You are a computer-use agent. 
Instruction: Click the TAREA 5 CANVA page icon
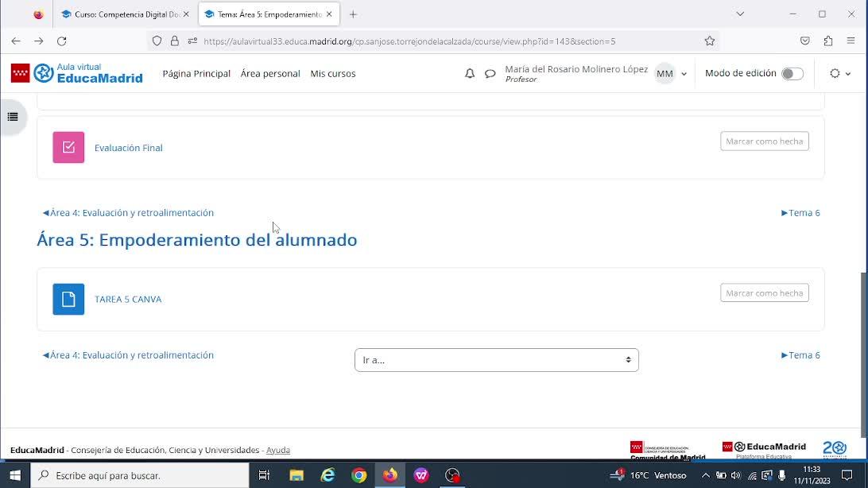(68, 300)
